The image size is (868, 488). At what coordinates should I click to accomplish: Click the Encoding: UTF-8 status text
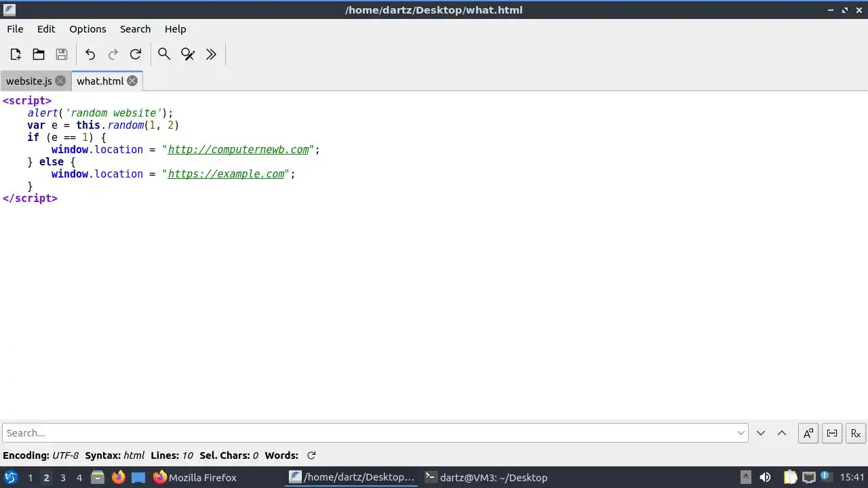pos(41,455)
